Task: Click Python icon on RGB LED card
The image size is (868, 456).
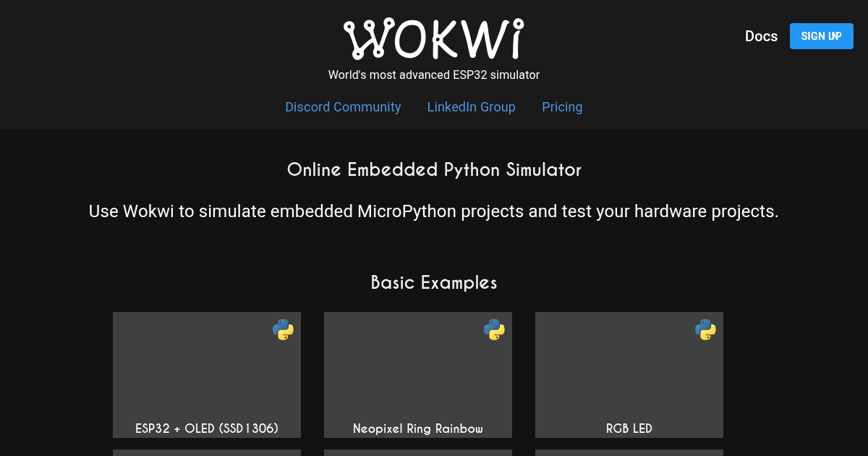Action: [x=705, y=330]
